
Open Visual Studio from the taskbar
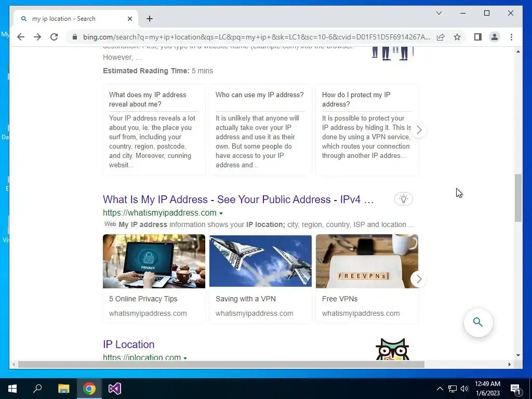pos(115,389)
